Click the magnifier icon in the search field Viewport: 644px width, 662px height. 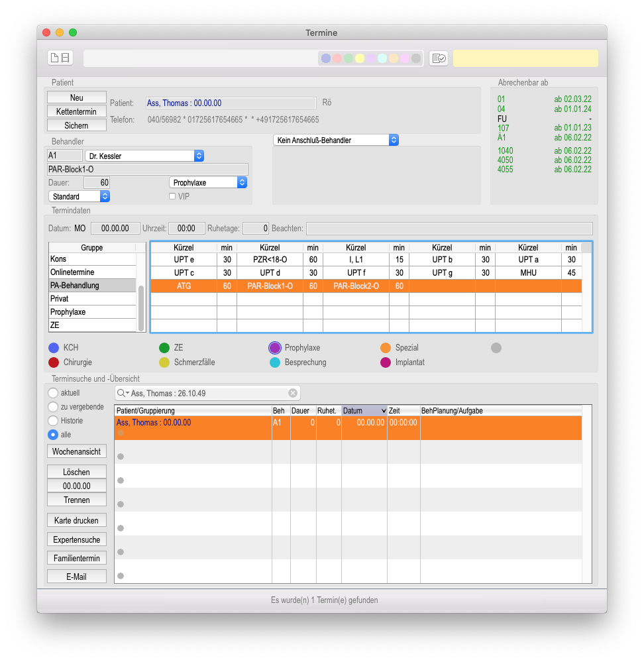(x=123, y=393)
